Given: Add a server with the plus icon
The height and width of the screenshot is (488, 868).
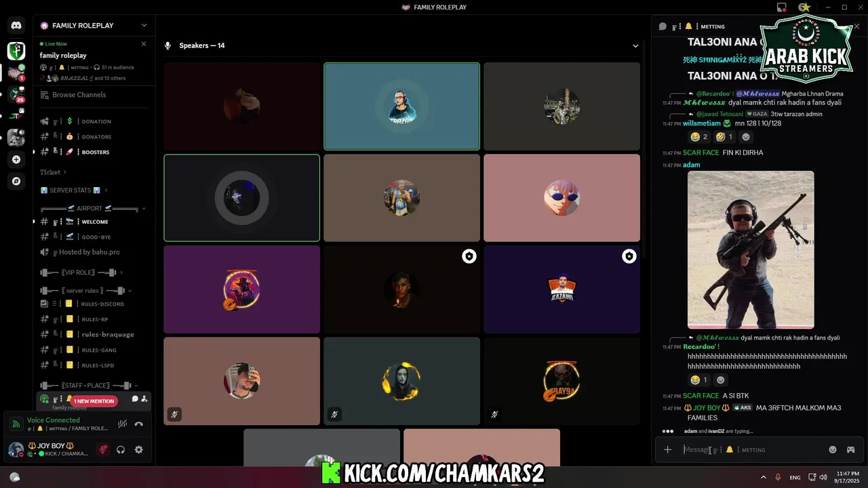Looking at the screenshot, I should [x=16, y=160].
